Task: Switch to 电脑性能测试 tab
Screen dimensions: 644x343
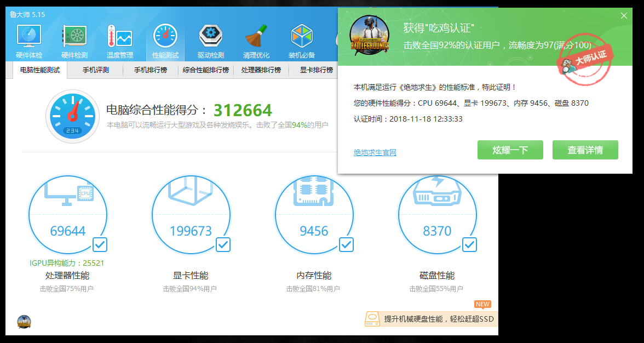Action: click(40, 70)
